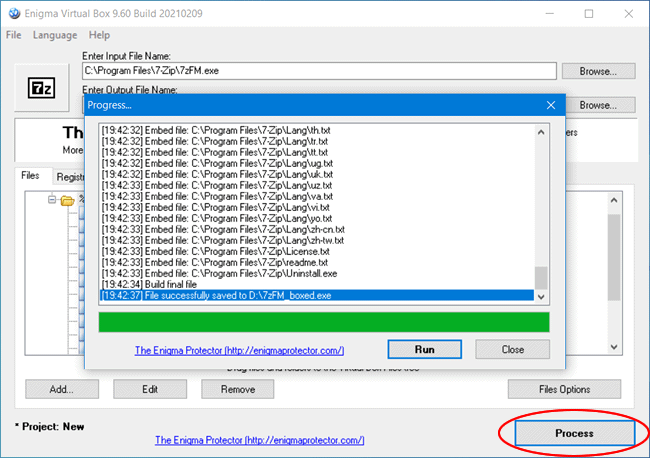This screenshot has height=458, width=650.
Task: Click the Process button
Action: point(574,433)
